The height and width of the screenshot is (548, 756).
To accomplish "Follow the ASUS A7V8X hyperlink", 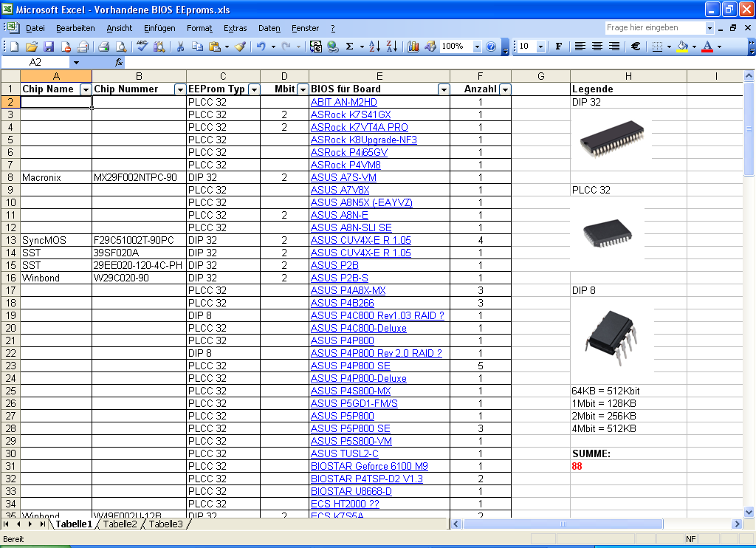I will [340, 190].
